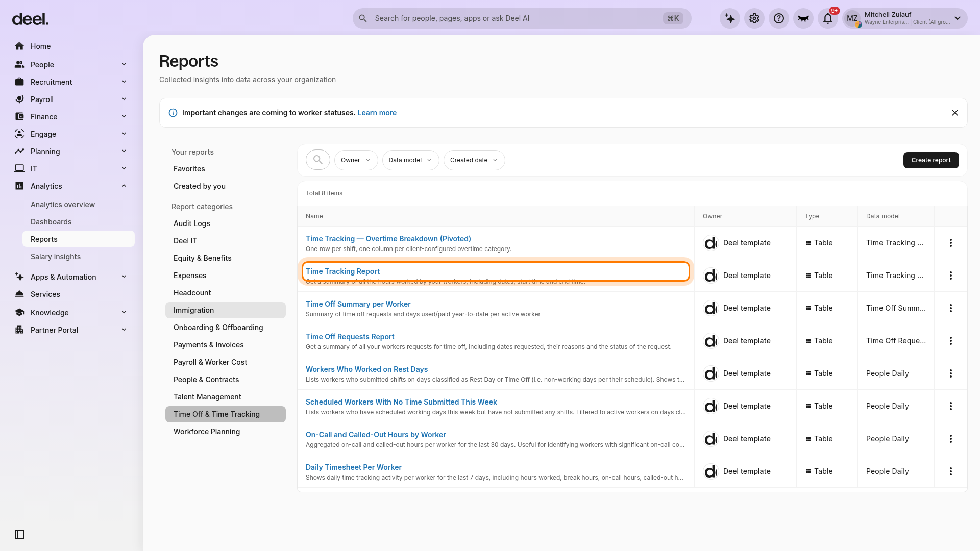Viewport: 980px width, 551px height.
Task: Open account menu dropdown arrow
Action: [x=958, y=18]
